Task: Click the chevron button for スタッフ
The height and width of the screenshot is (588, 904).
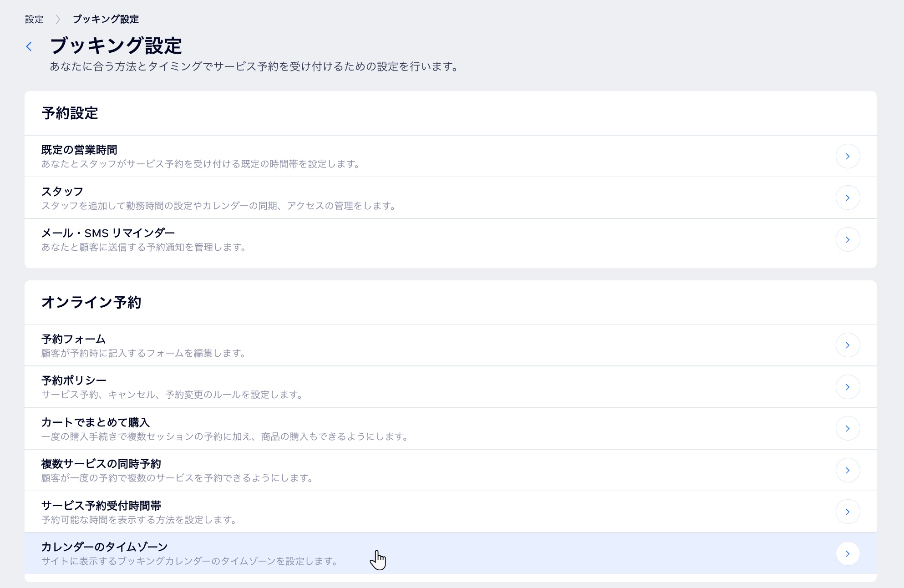Action: coord(847,198)
